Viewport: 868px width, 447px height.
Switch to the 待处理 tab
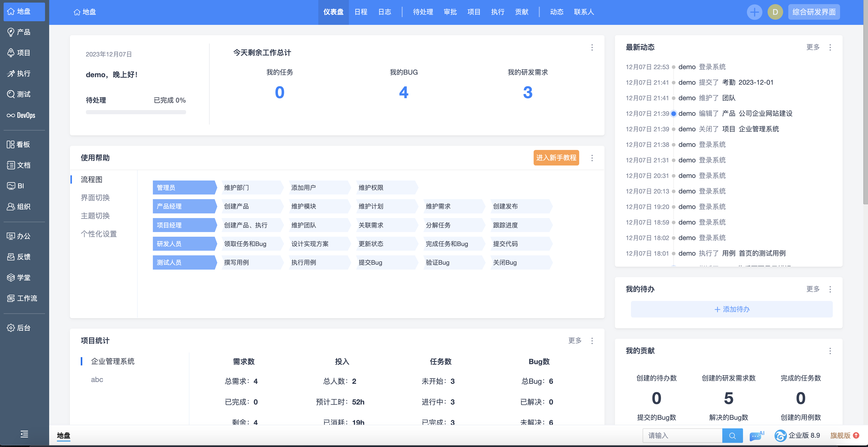click(x=423, y=12)
